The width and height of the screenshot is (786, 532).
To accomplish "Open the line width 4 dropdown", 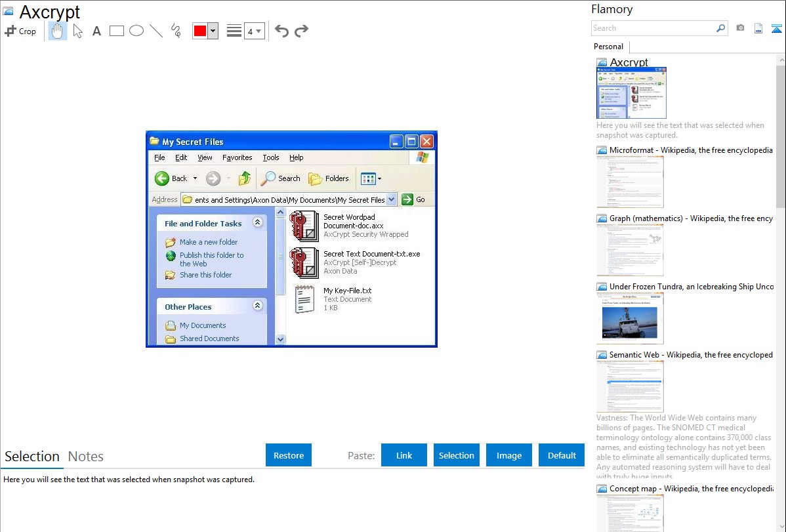I will pos(255,31).
